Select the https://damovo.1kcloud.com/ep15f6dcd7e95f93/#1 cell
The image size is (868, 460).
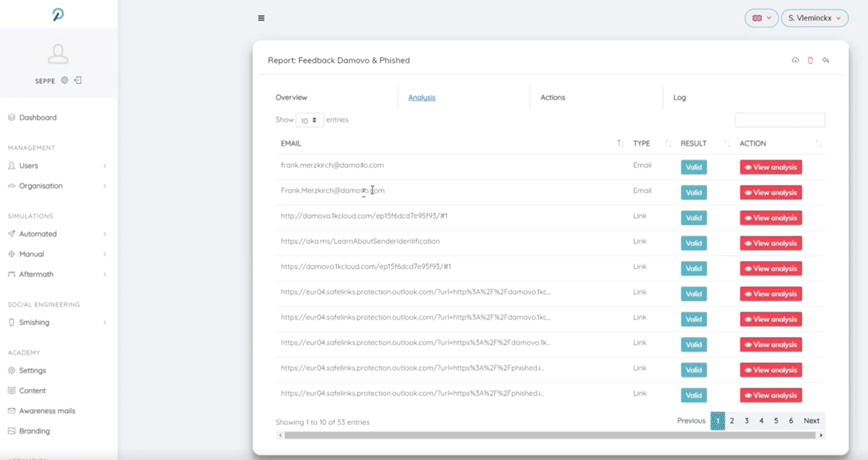click(x=366, y=266)
